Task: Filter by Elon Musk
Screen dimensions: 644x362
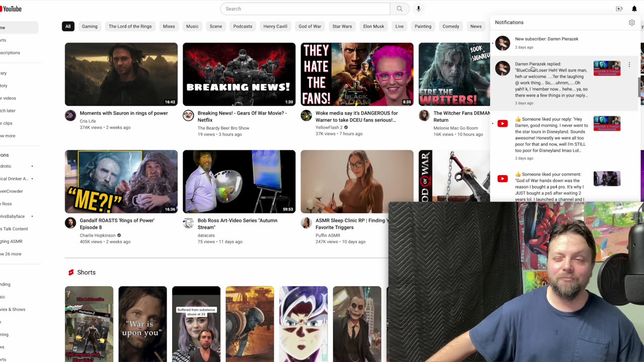Action: 374,26
